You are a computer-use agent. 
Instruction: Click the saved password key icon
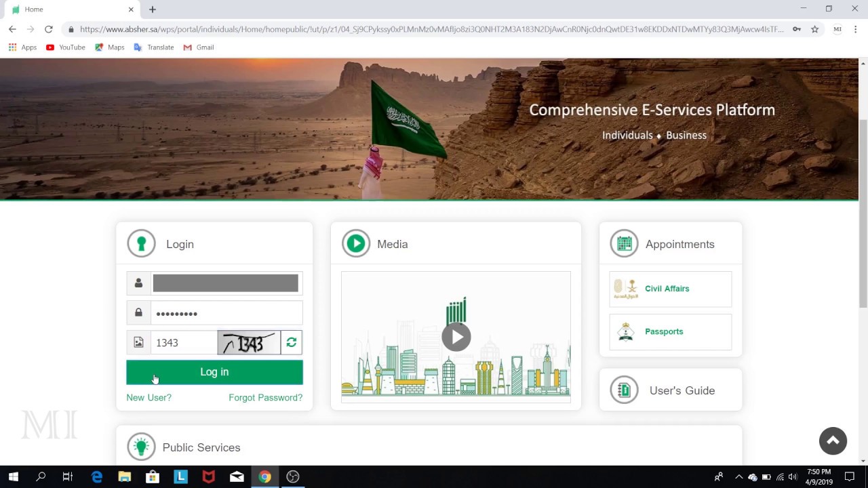(797, 29)
